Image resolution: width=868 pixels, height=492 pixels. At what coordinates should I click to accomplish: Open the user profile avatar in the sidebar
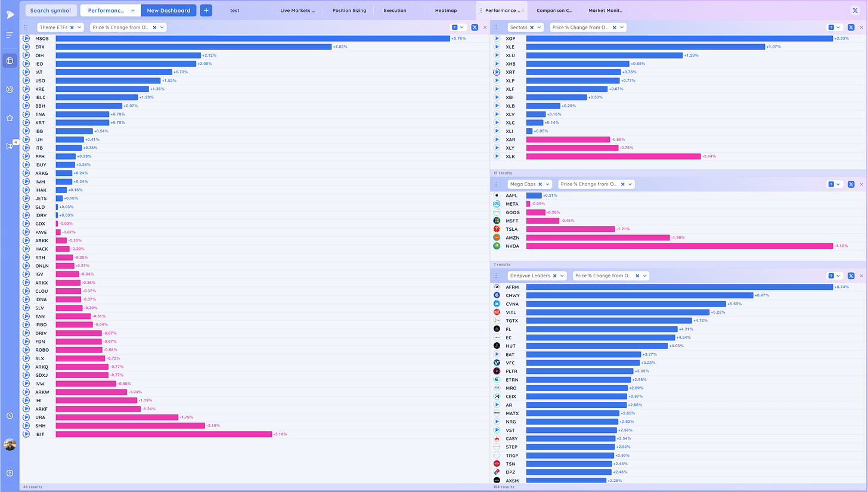(x=10, y=444)
